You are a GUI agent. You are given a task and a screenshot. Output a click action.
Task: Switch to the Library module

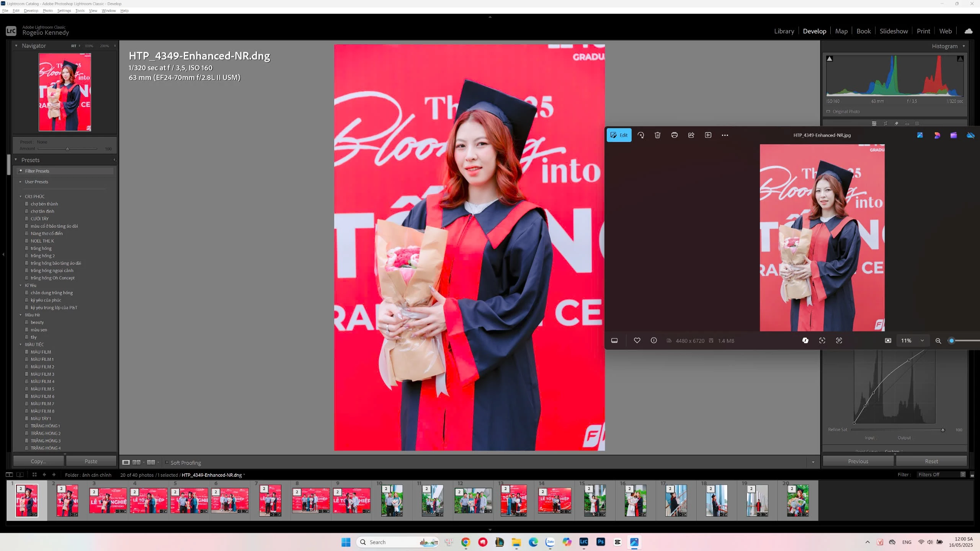point(784,31)
